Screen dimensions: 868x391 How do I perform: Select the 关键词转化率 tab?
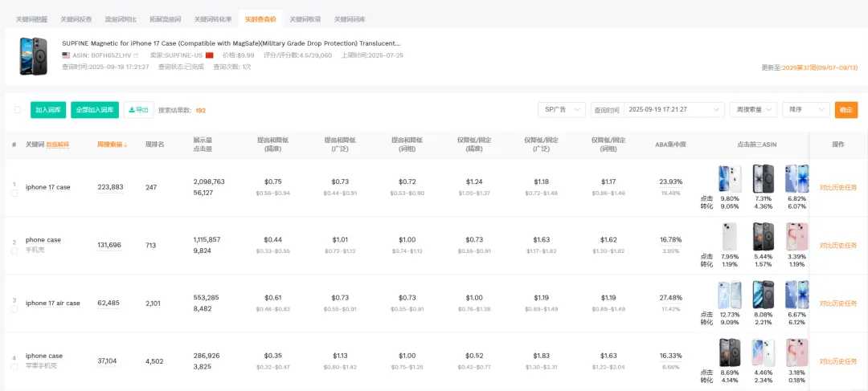(212, 19)
